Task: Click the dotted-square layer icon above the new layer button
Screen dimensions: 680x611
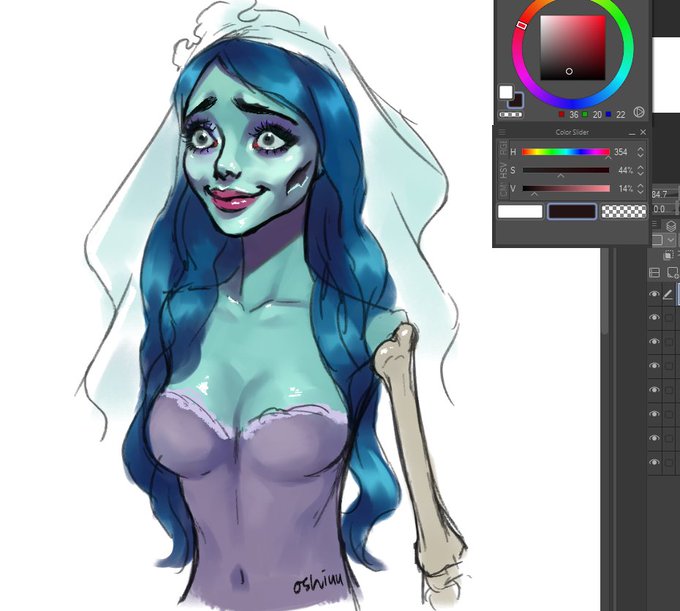Action: coord(668,255)
